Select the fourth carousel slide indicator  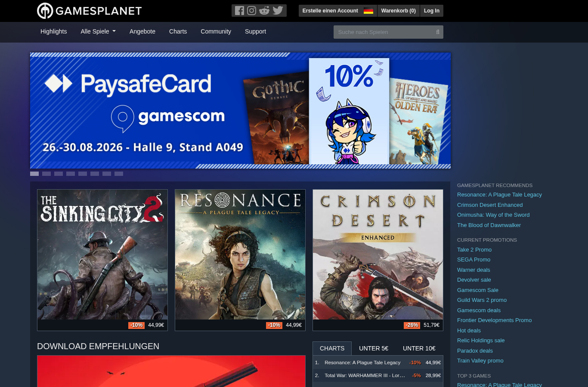(71, 174)
